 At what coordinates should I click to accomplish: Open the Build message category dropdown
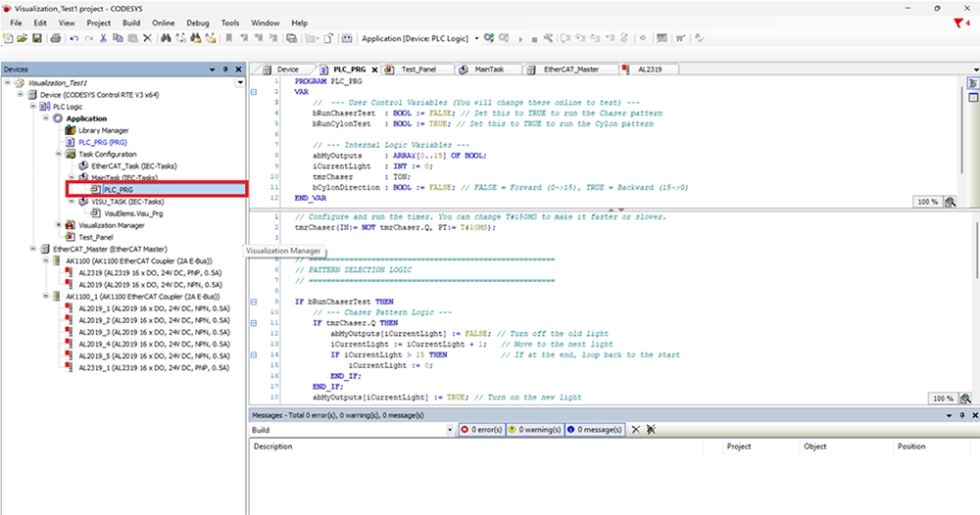coord(450,430)
